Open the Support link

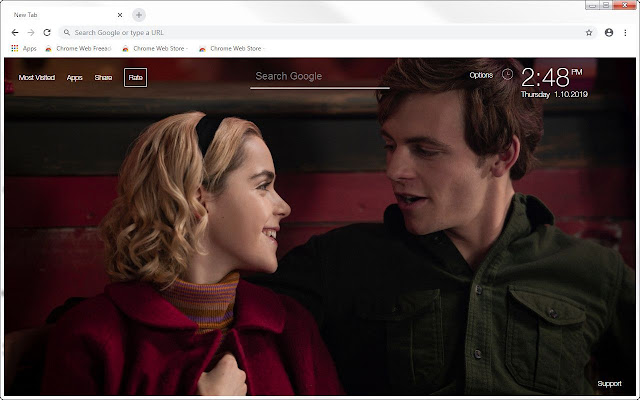tap(609, 384)
